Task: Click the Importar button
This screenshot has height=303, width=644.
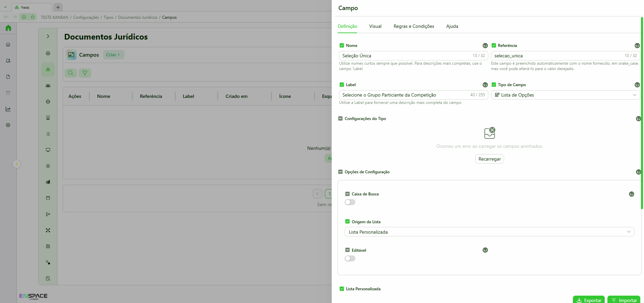Action: tap(624, 300)
